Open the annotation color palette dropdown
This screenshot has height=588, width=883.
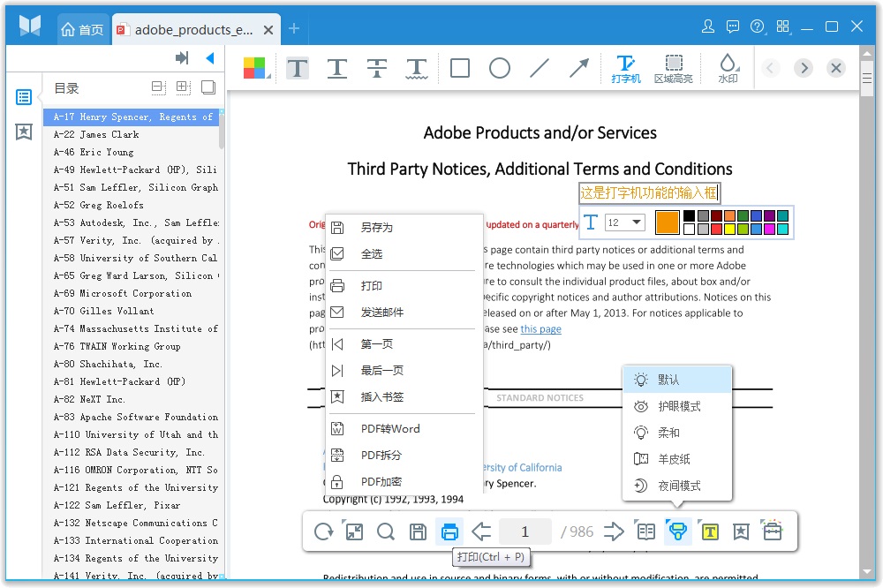(255, 68)
